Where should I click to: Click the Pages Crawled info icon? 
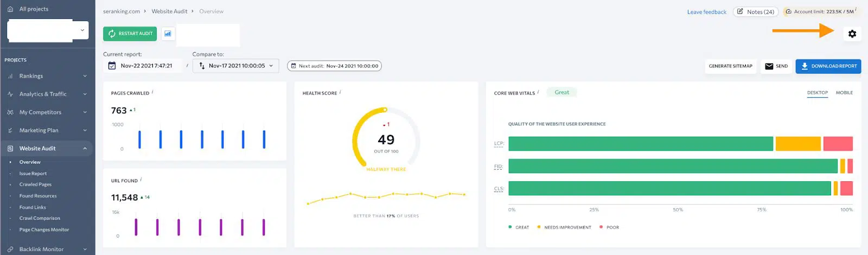point(152,92)
